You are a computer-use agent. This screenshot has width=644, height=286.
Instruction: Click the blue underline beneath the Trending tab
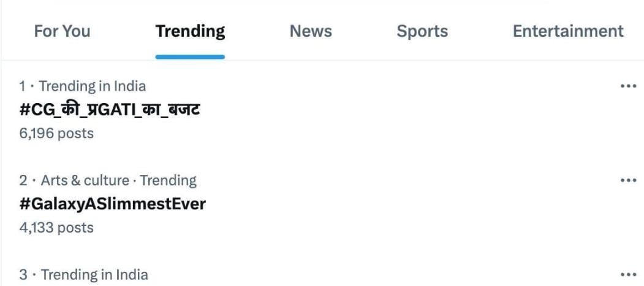(190, 56)
